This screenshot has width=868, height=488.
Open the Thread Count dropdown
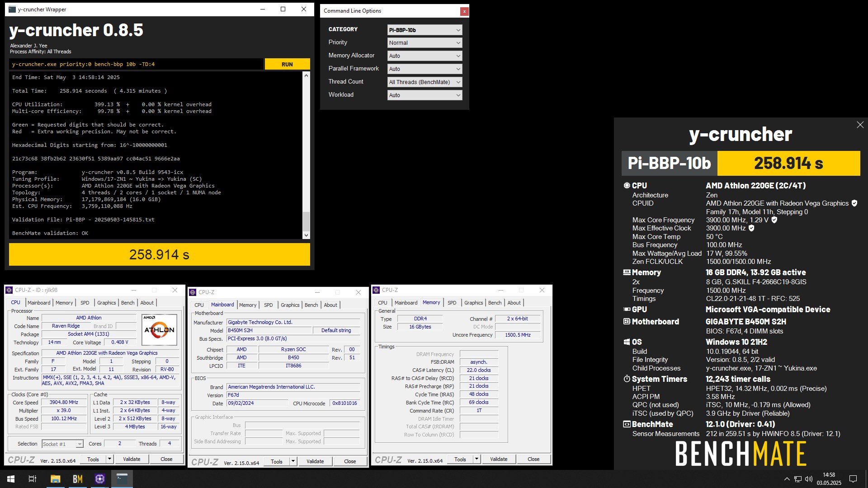tap(425, 82)
